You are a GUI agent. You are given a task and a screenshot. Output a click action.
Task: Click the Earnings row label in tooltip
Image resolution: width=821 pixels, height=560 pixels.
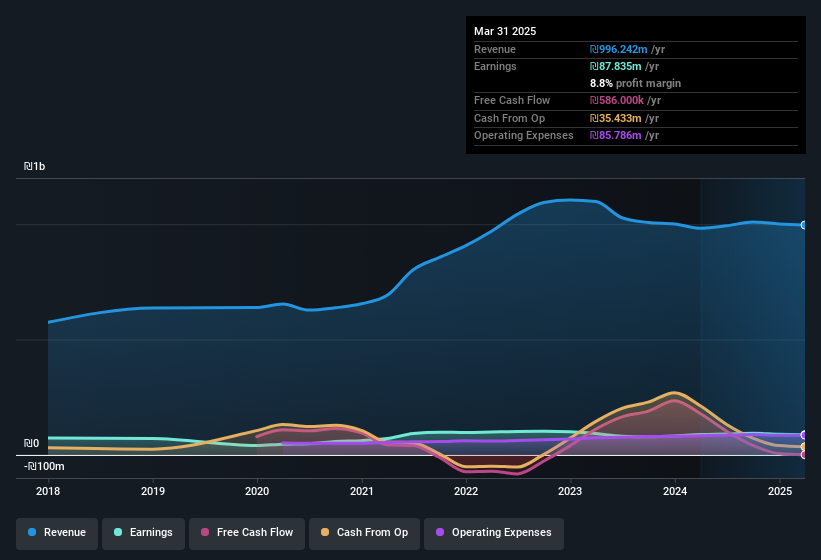pyautogui.click(x=495, y=66)
